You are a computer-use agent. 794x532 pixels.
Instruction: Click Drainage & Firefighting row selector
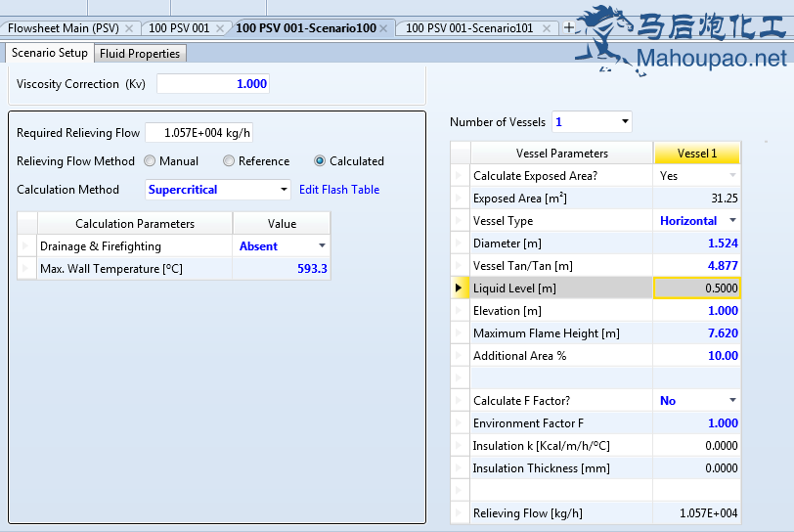[x=26, y=246]
